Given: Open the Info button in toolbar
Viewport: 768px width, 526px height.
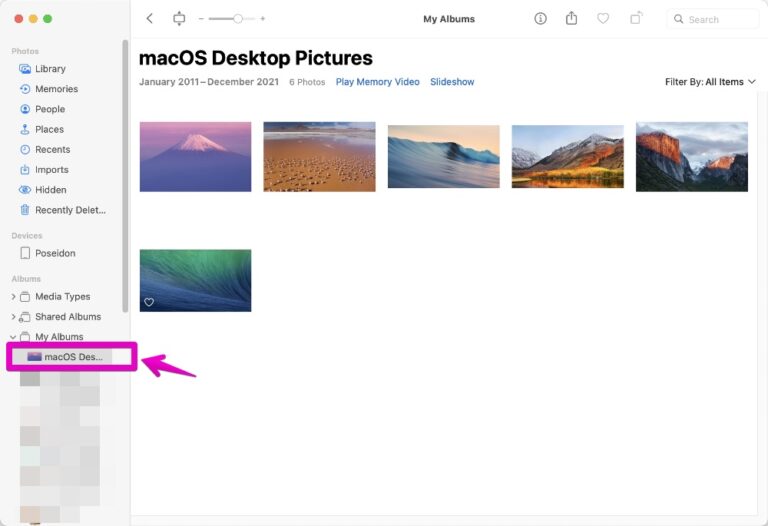Looking at the screenshot, I should point(540,19).
